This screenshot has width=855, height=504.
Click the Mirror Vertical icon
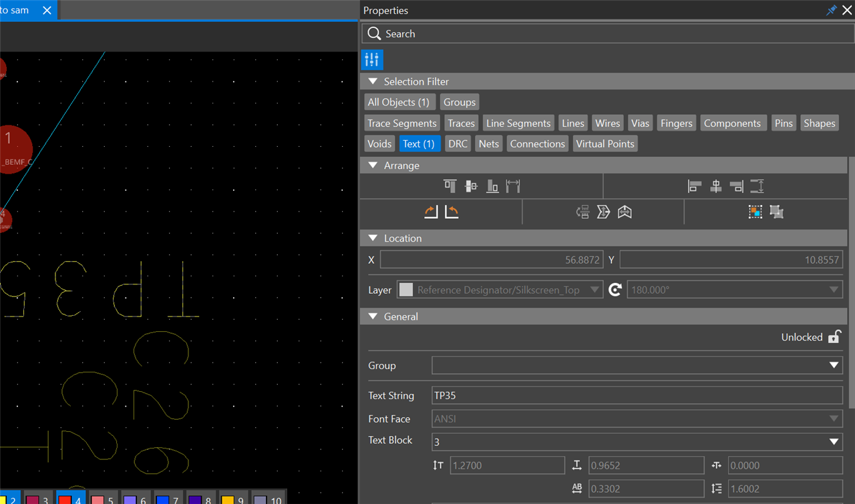[604, 212]
